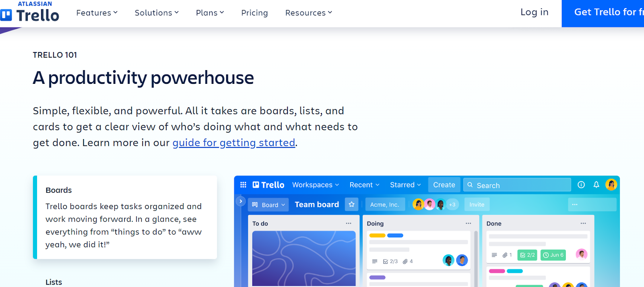Open notifications bell icon
Viewport: 644px width, 287px height.
597,185
